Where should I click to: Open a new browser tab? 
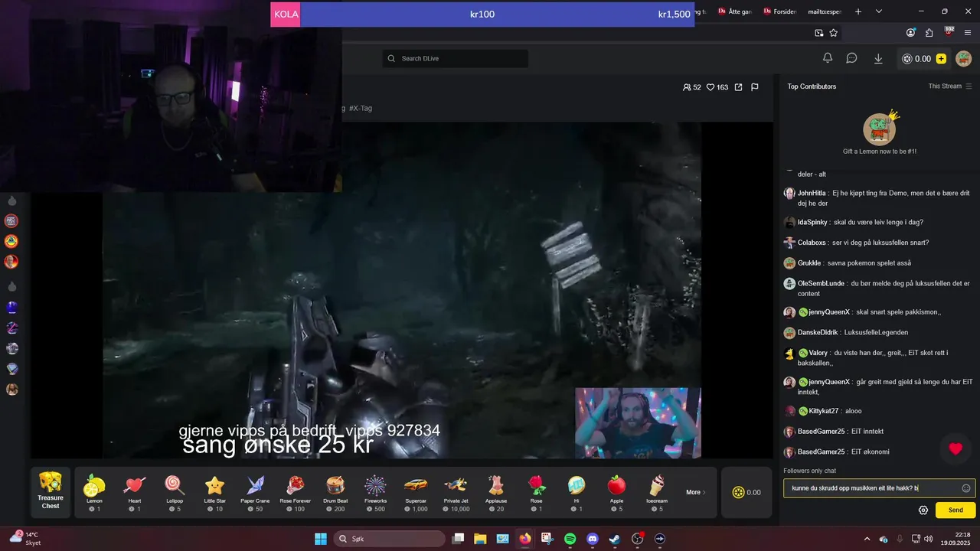coord(858,11)
